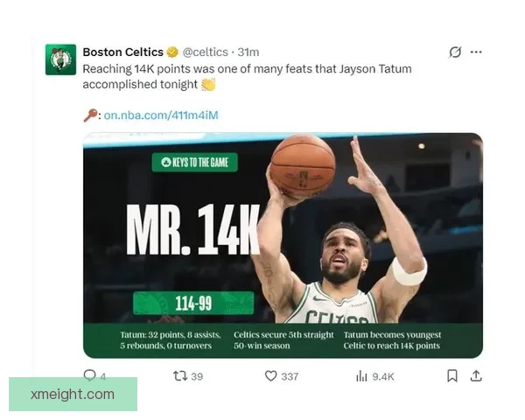525x420 pixels.
Task: Click the 114-99 score banner
Action: (193, 303)
